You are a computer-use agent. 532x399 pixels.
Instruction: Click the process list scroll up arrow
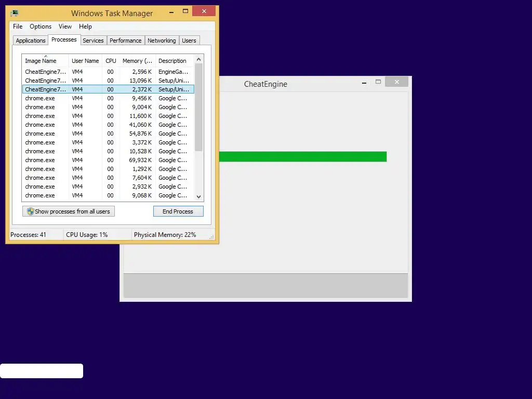point(199,59)
